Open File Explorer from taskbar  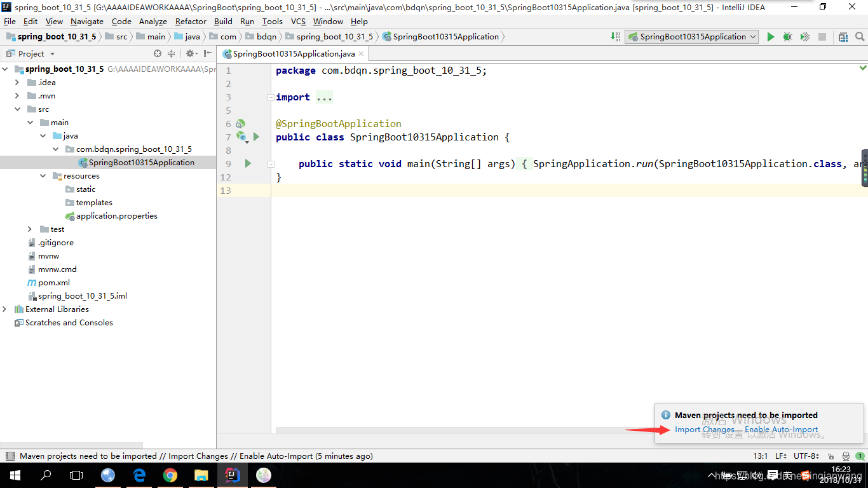click(201, 475)
